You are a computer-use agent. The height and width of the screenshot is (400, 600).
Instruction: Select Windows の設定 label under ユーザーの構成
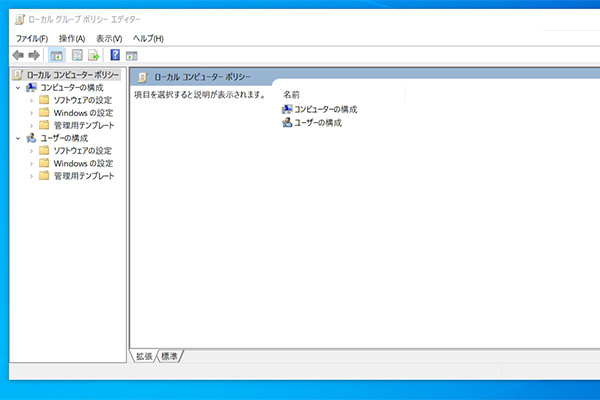(x=83, y=163)
